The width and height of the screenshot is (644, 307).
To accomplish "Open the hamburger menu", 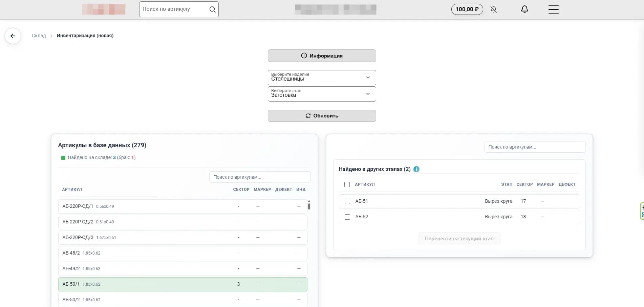I will coord(553,9).
